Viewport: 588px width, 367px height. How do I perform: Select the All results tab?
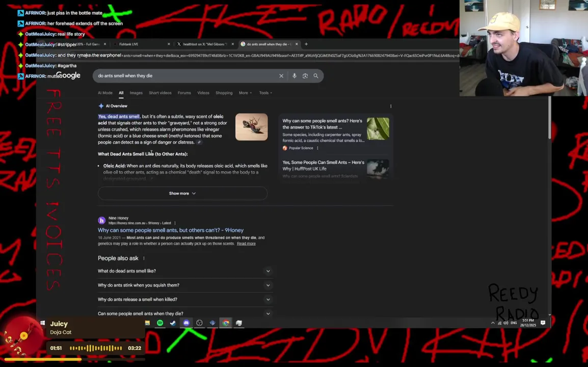[121, 93]
